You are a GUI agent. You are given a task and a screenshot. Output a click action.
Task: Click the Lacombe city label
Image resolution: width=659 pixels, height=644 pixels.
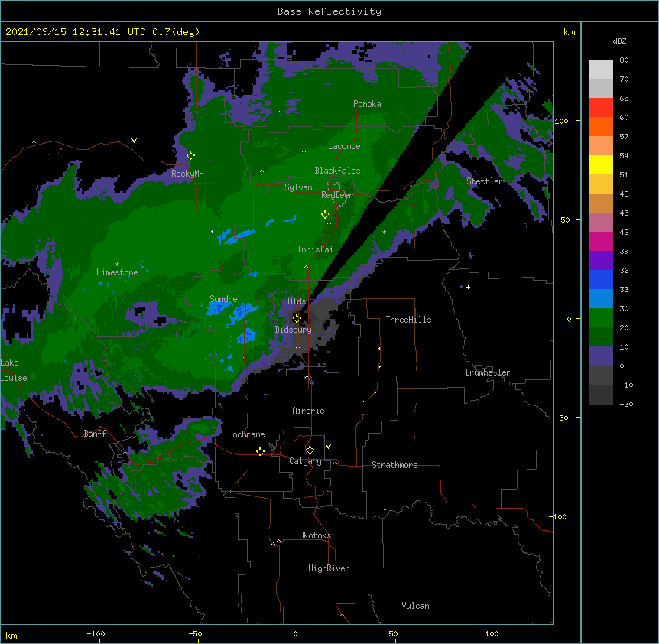(x=344, y=146)
